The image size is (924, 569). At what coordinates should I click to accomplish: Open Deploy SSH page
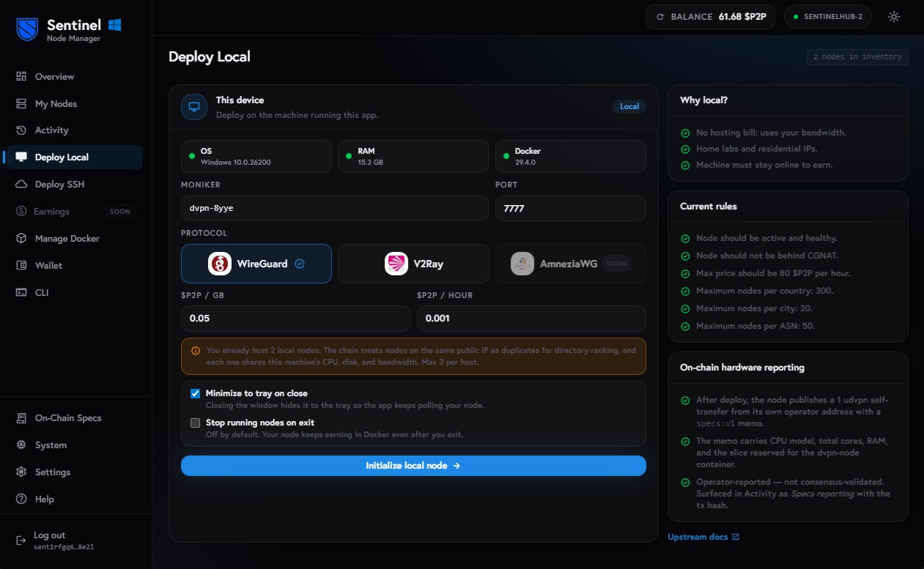(75, 185)
